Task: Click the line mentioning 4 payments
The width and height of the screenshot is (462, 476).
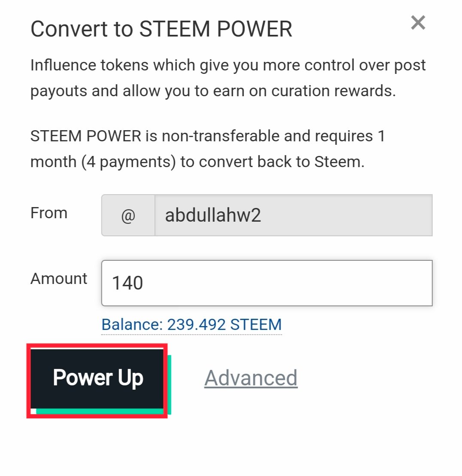Action: point(197,163)
